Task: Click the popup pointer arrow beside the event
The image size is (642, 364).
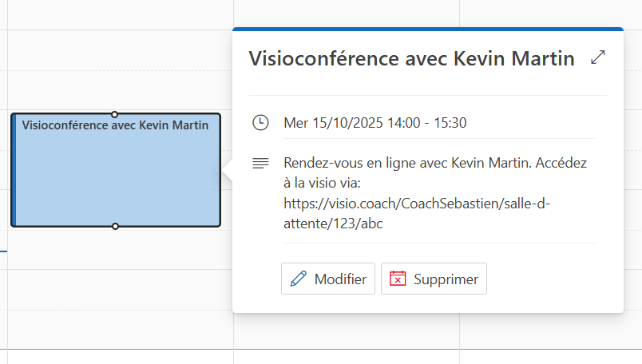Action: click(228, 170)
